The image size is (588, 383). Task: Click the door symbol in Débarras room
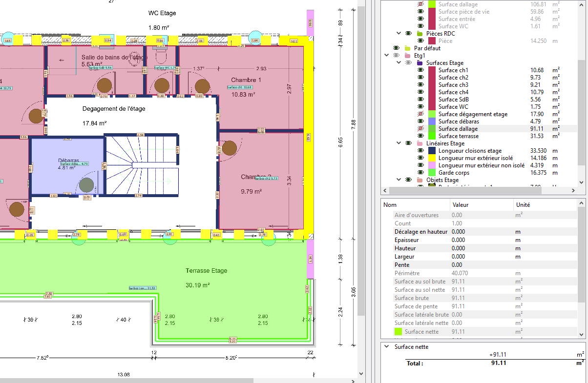[86, 185]
